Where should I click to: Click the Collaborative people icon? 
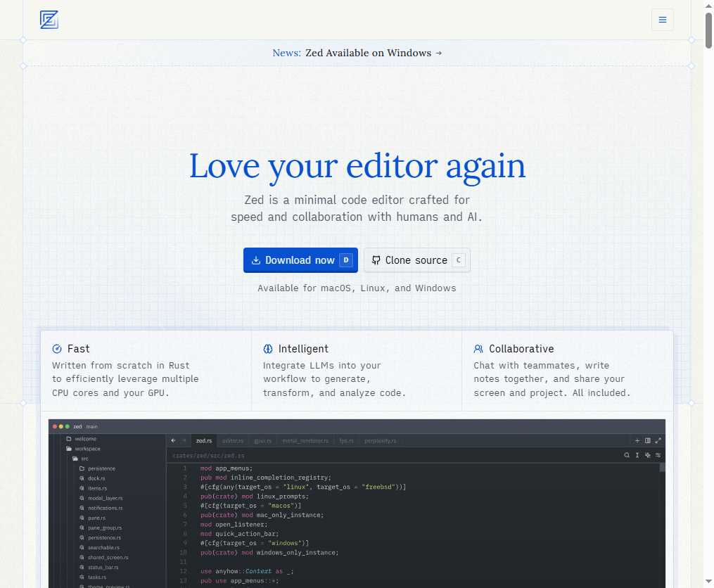click(x=478, y=349)
